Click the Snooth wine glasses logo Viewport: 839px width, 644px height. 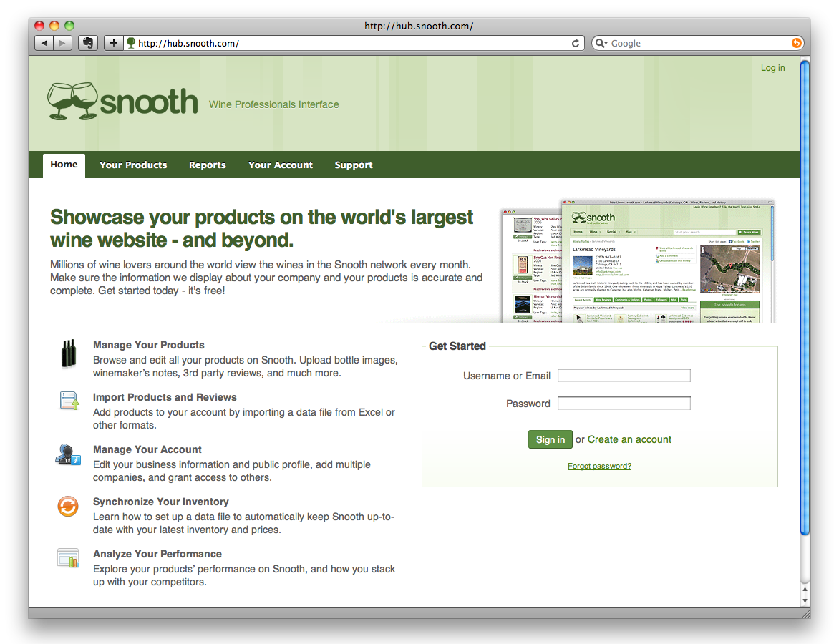[122, 101]
